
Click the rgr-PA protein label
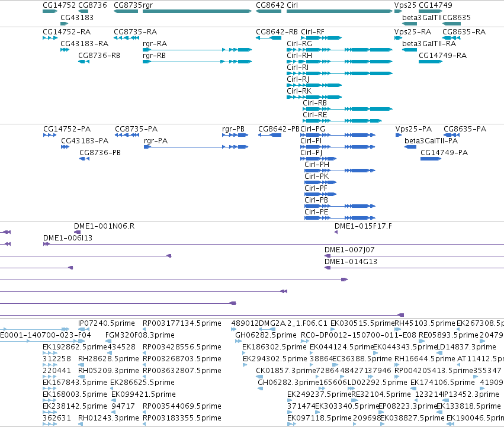[x=156, y=141]
